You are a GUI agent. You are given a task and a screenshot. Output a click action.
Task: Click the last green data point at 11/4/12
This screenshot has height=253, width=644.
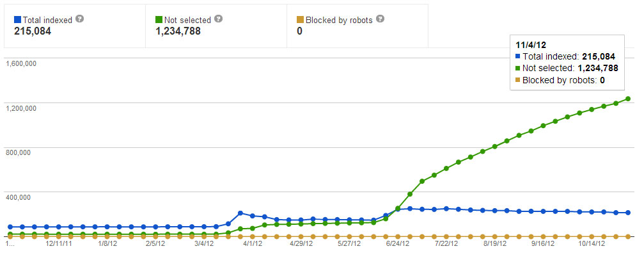point(628,99)
